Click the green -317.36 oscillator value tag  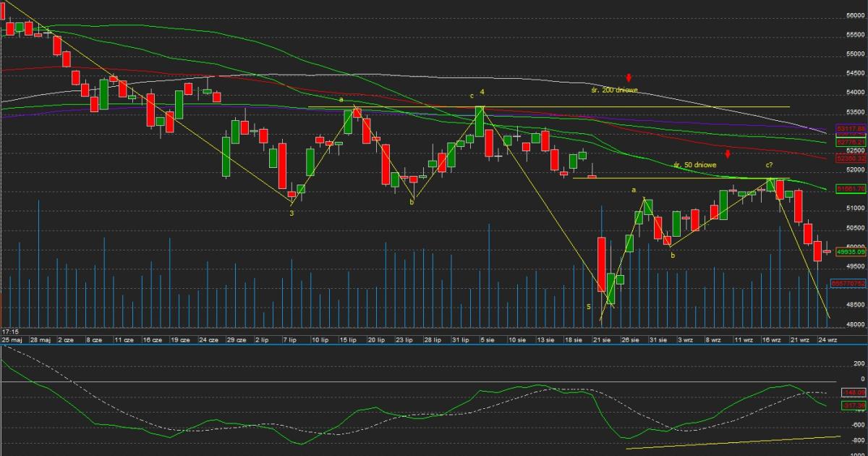[x=853, y=406]
